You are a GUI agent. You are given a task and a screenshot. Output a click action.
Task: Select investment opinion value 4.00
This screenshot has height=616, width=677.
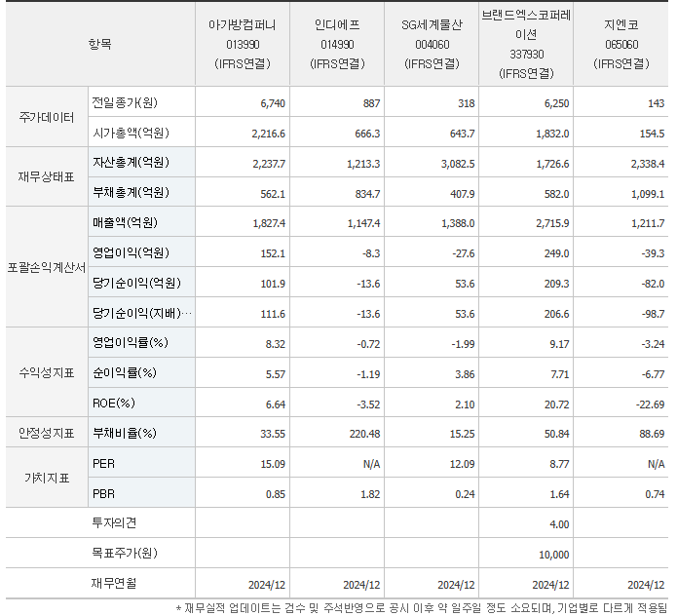tap(559, 524)
